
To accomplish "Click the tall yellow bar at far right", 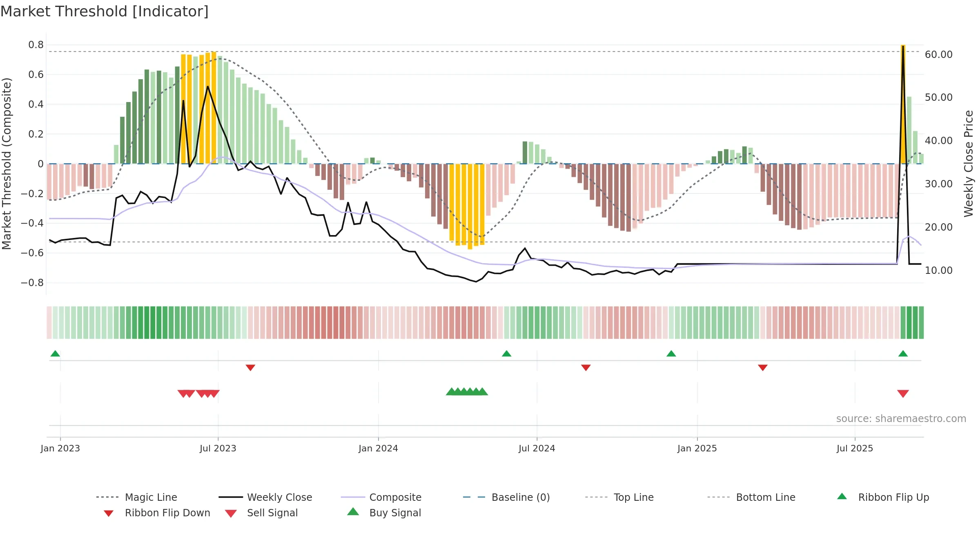I will [x=903, y=104].
